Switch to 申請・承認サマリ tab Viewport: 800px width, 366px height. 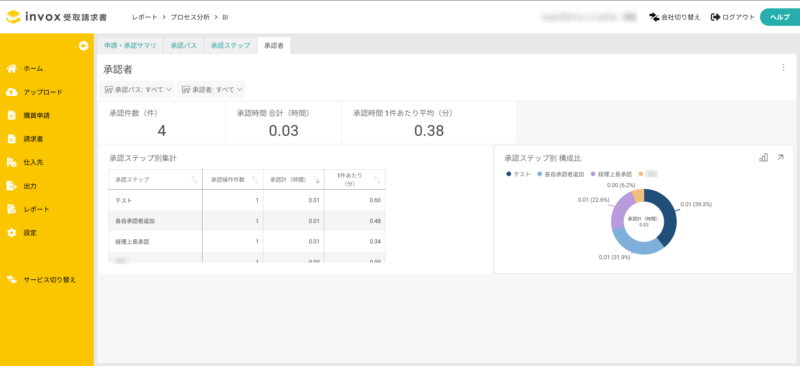click(130, 45)
